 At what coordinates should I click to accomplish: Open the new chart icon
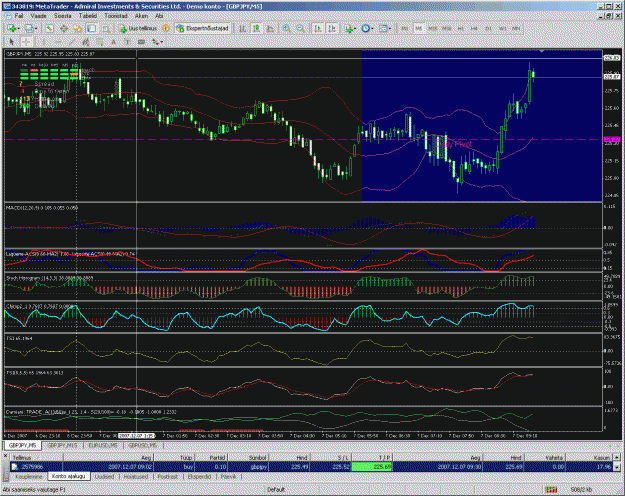12,28
